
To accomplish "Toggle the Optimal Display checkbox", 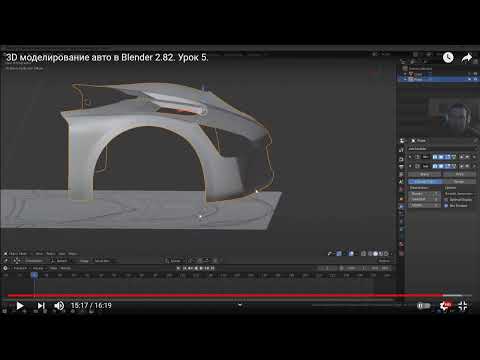I will click(446, 200).
